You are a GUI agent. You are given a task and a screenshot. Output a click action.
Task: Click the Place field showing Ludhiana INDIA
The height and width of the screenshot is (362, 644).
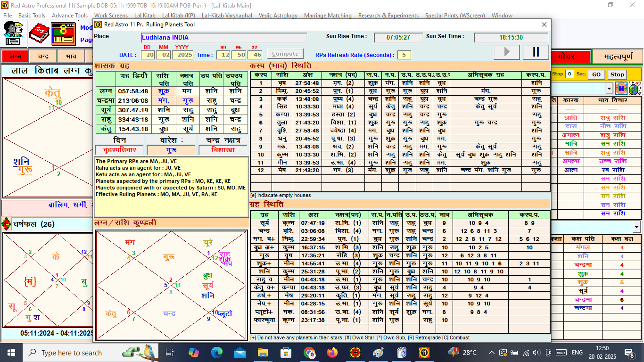224,38
